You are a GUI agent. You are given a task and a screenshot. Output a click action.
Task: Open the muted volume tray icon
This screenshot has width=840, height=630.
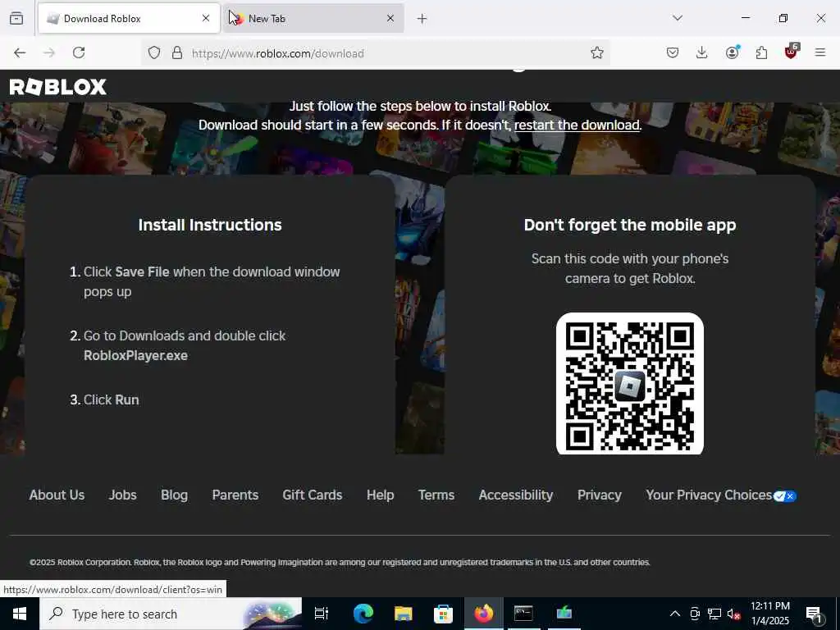tap(733, 614)
